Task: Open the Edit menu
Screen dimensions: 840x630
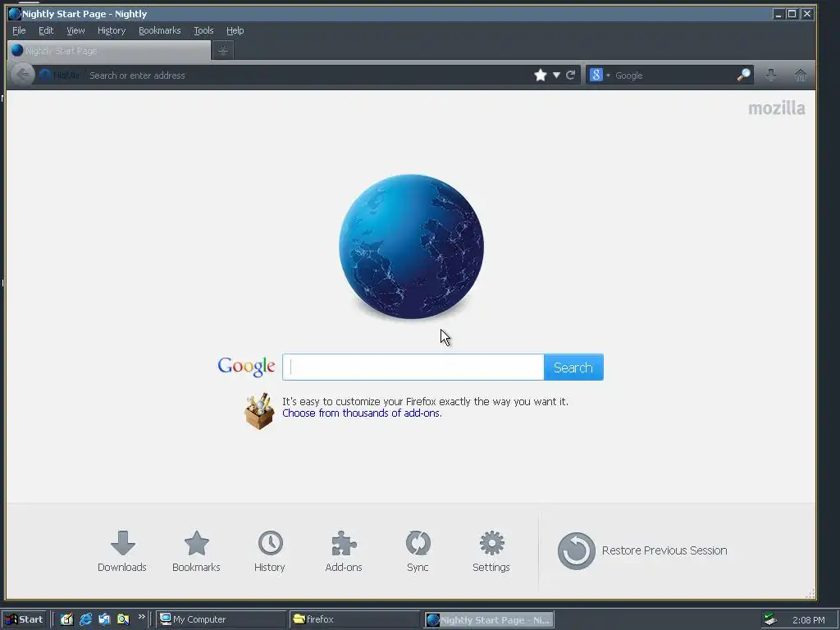Action: point(46,30)
